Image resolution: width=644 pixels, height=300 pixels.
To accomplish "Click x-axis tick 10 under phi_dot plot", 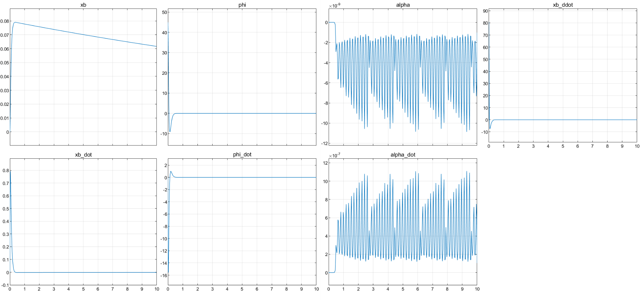I will pos(316,289).
